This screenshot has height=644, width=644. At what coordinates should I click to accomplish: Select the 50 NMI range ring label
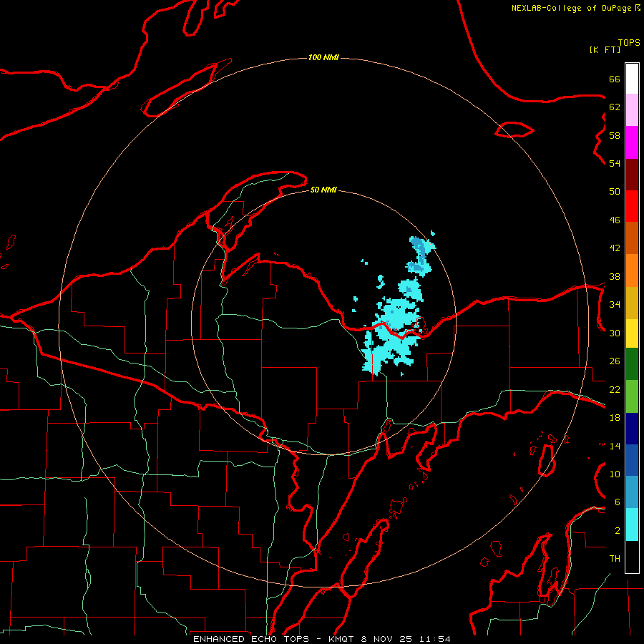[323, 190]
